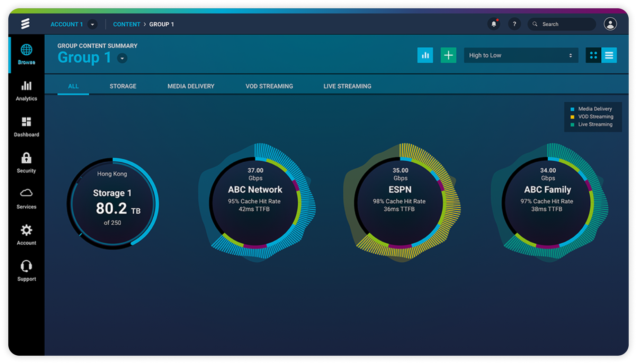Open the Browse globe section

[x=26, y=54]
